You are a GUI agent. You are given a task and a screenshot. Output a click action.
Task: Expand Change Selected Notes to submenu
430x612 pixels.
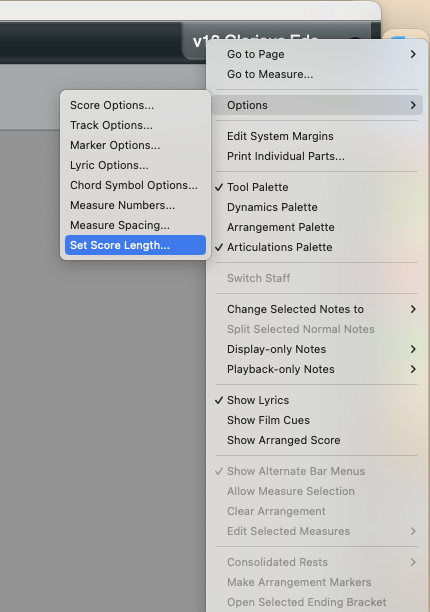click(x=316, y=309)
